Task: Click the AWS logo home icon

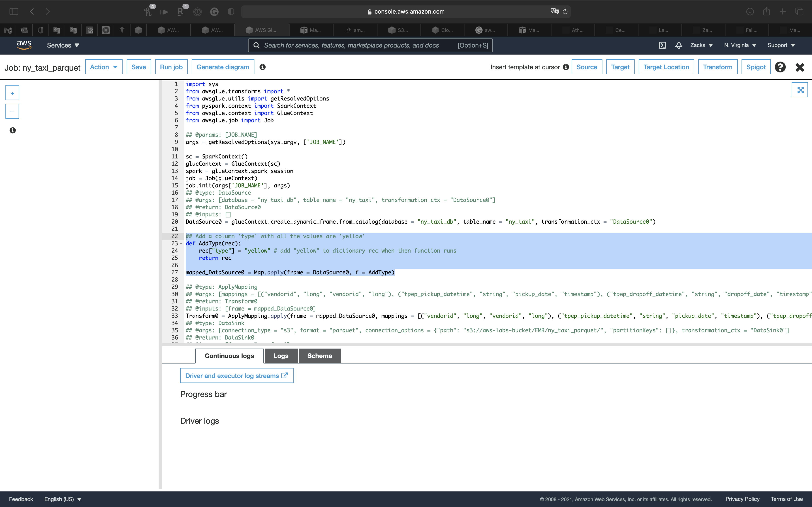Action: pyautogui.click(x=24, y=45)
